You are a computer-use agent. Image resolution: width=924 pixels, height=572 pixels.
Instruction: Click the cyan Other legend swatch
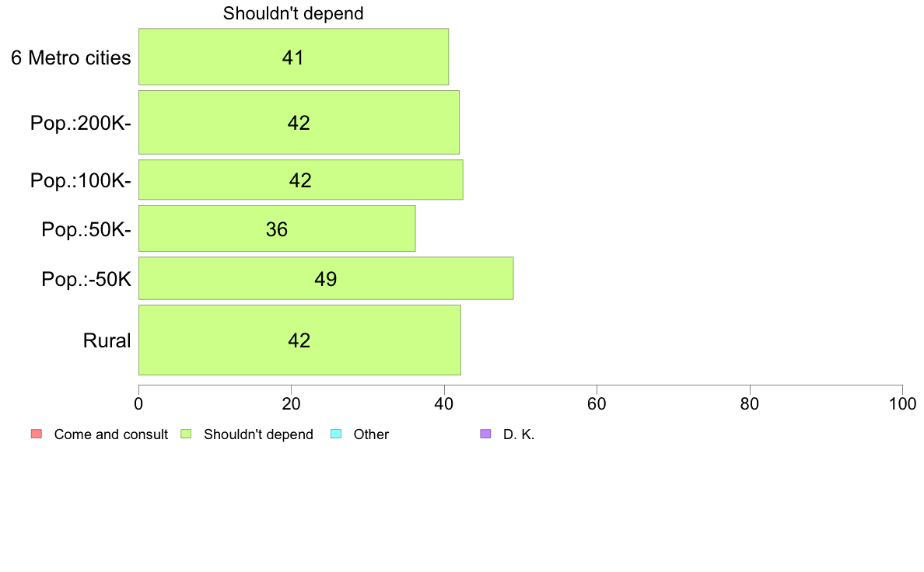[336, 434]
